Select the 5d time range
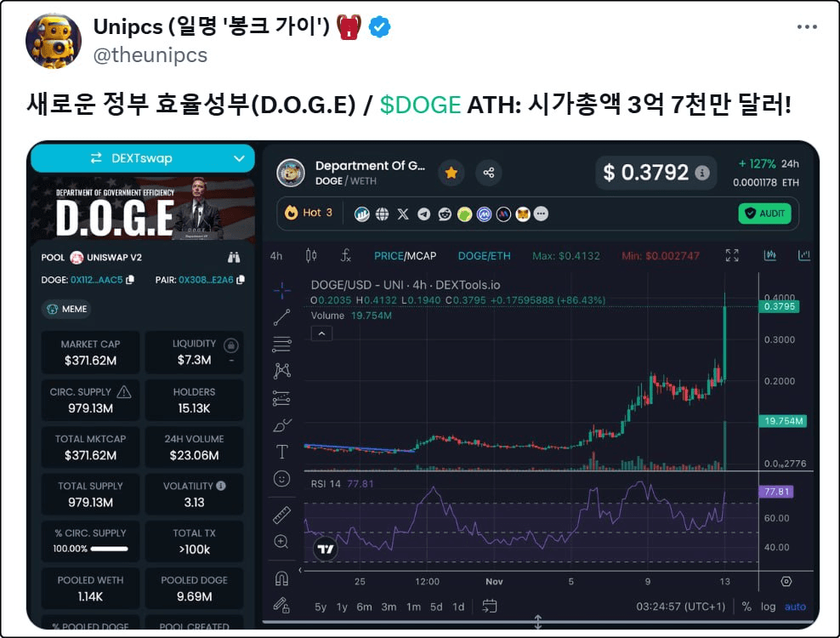This screenshot has height=638, width=840. click(x=436, y=607)
